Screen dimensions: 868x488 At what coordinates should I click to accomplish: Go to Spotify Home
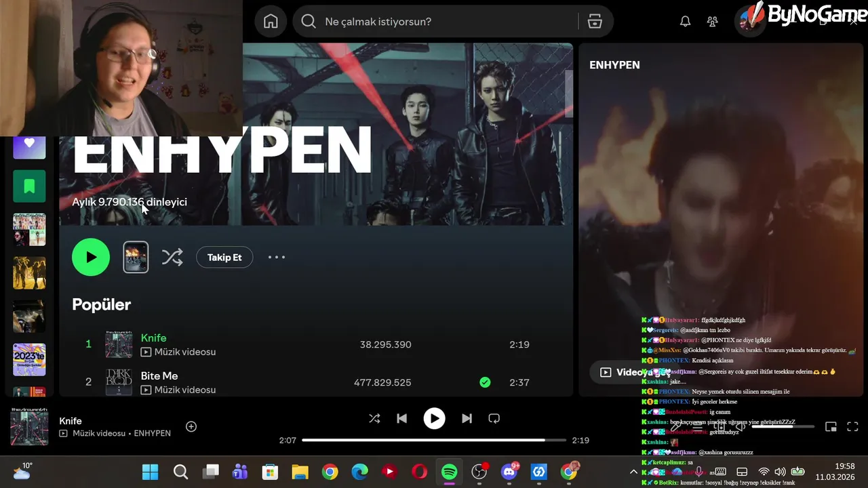point(271,21)
